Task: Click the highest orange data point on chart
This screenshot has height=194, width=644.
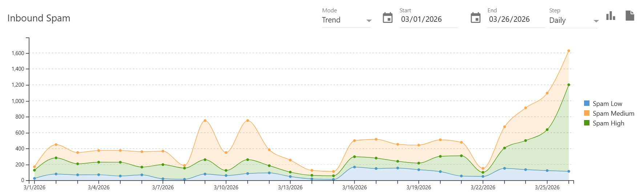Action: point(568,51)
